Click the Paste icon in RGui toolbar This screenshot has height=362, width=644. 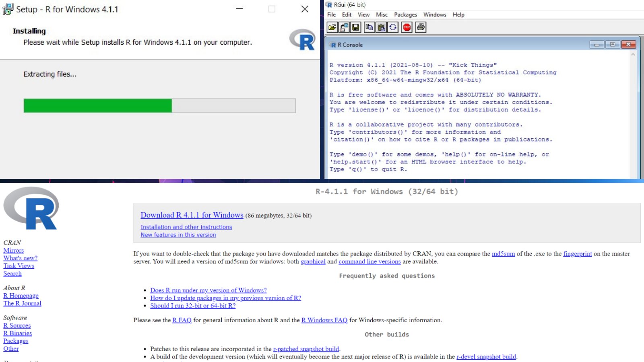tap(381, 27)
